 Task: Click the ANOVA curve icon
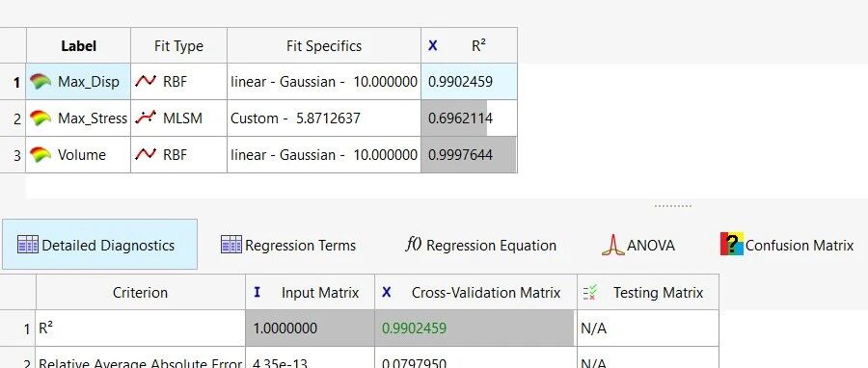tap(612, 245)
